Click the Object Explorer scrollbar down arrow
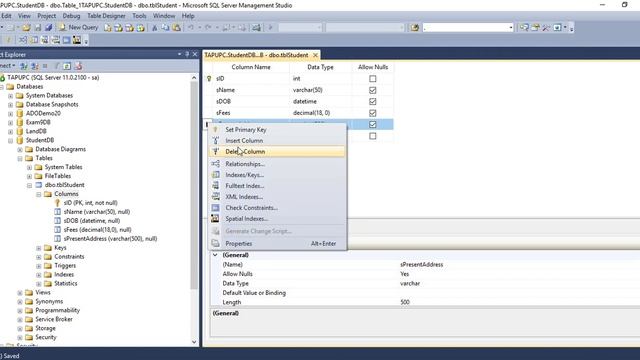This screenshot has height=360, width=640. (194, 342)
